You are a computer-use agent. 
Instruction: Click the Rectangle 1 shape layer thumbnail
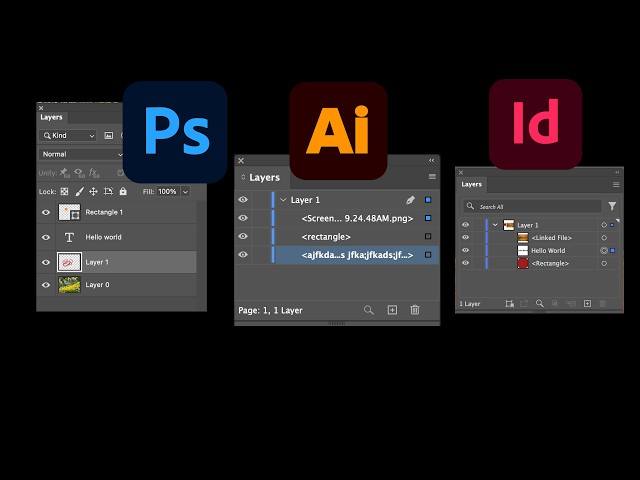[69, 212]
